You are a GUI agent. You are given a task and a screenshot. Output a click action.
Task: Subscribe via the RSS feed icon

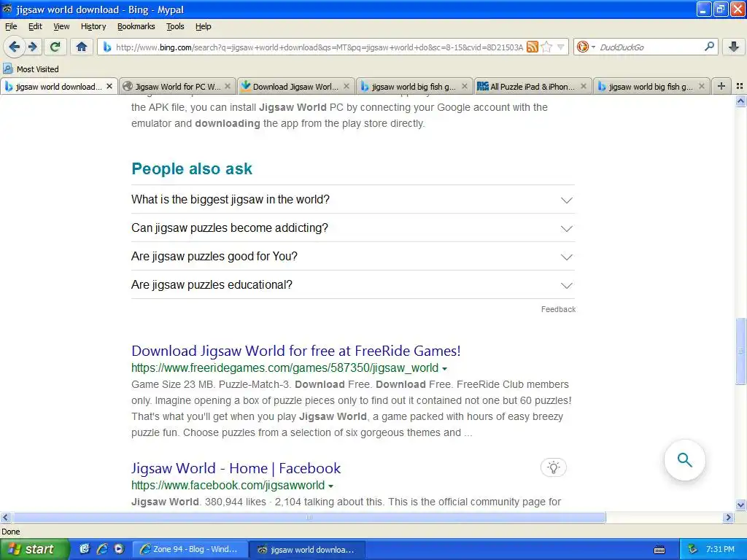click(x=533, y=47)
